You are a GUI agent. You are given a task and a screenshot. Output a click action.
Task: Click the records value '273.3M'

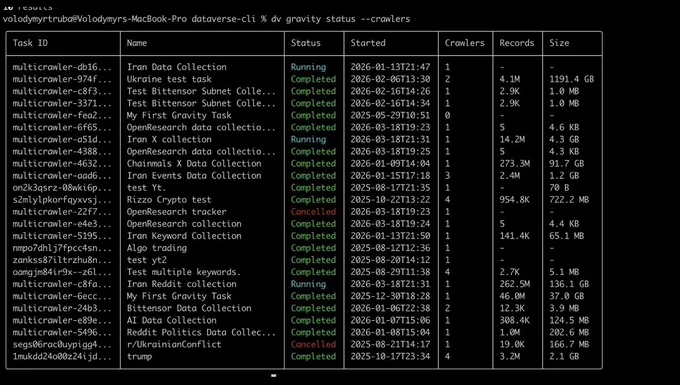(515, 164)
